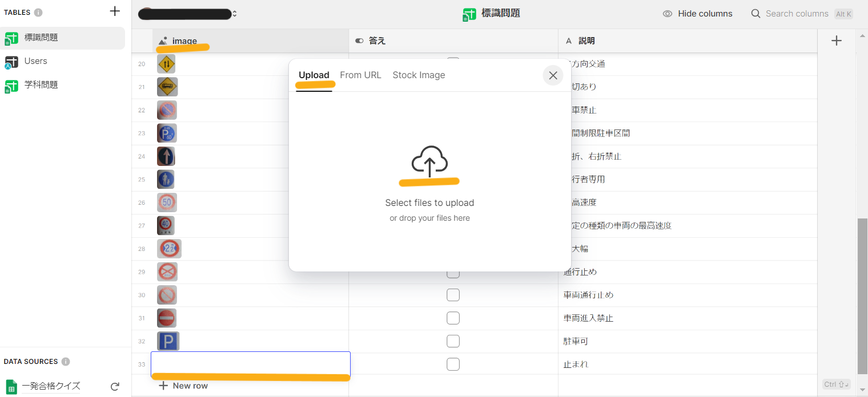
Task: Select the 最高速度 description cell
Action: [x=688, y=202]
